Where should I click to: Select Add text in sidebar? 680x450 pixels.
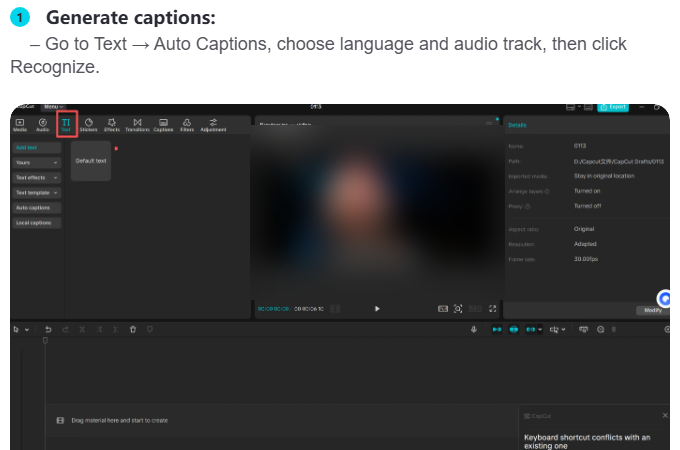click(37, 148)
